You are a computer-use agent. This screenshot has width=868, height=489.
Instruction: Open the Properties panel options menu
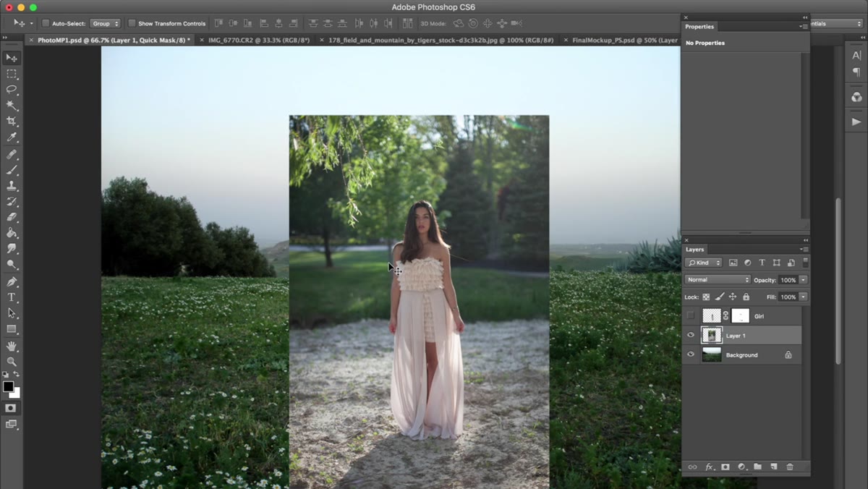(x=804, y=27)
